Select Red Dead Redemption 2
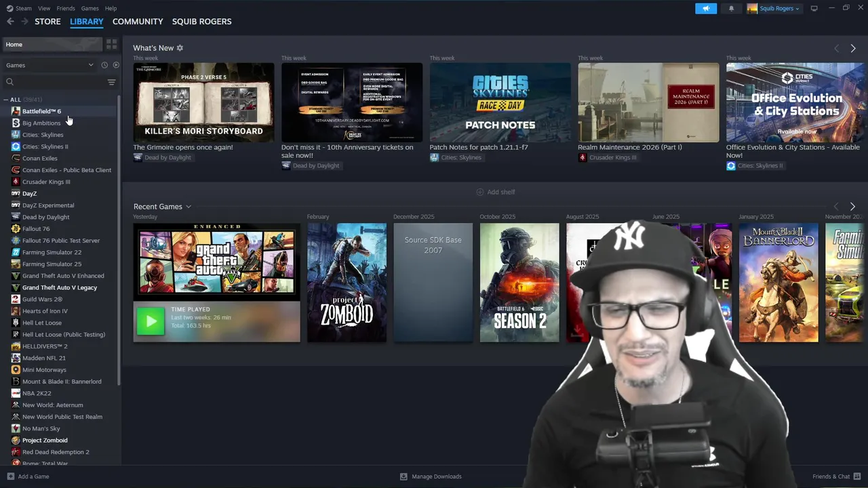The image size is (868, 488). coord(56,452)
